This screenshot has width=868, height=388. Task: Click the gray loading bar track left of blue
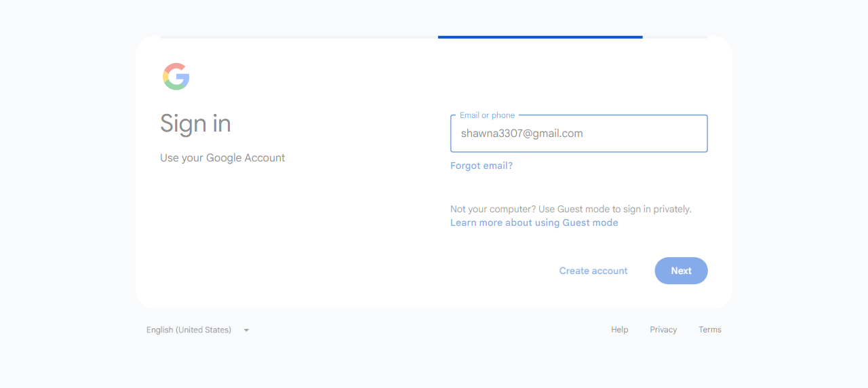299,37
